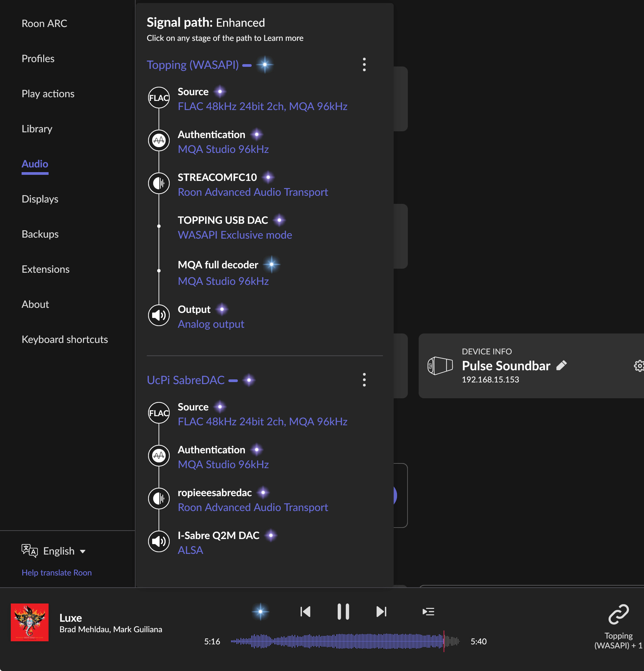This screenshot has height=671, width=644.
Task: Click the FLAC source icon under Topping
Action: click(159, 98)
